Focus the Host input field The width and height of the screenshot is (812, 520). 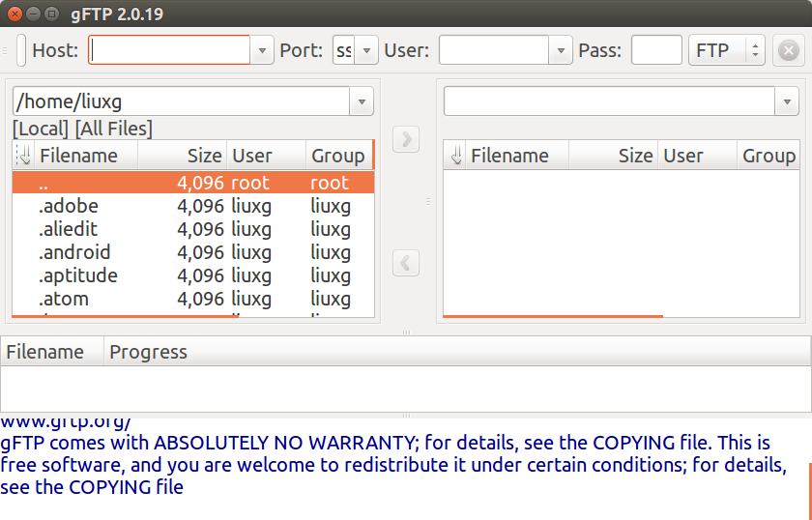tap(170, 50)
